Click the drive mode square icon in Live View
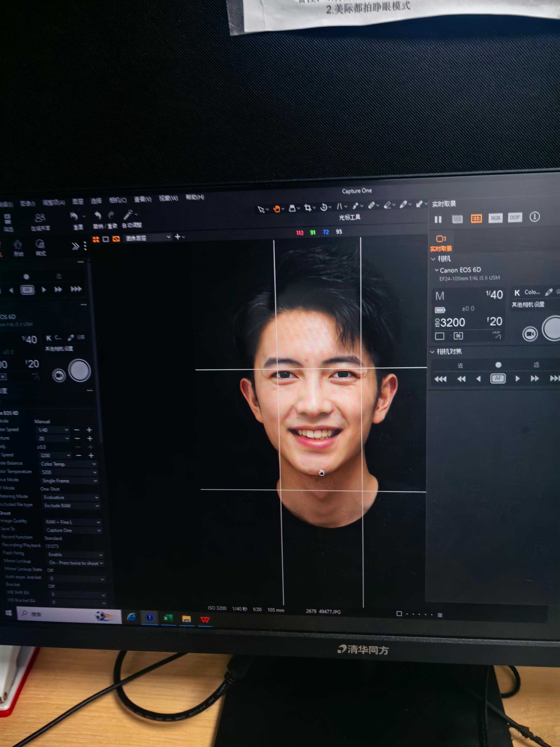 [x=440, y=336]
